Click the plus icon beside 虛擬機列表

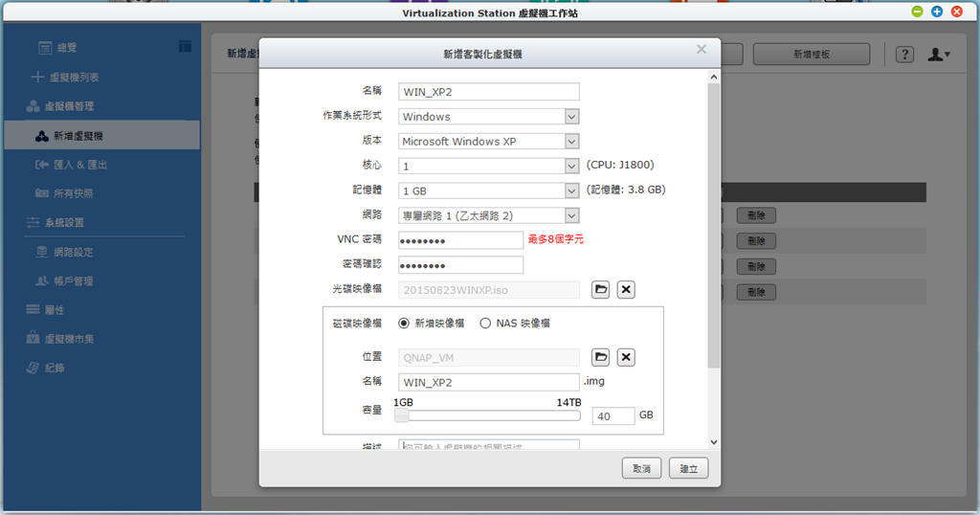[x=37, y=77]
